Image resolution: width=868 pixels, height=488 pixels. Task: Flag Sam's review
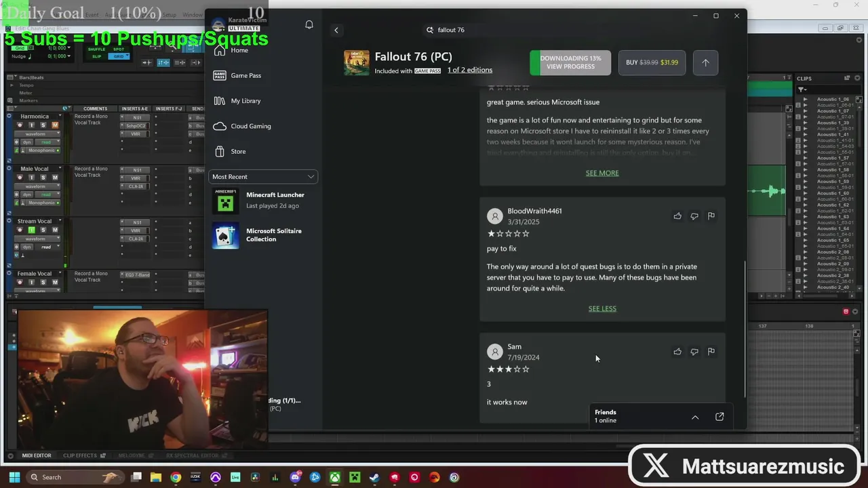tap(711, 352)
